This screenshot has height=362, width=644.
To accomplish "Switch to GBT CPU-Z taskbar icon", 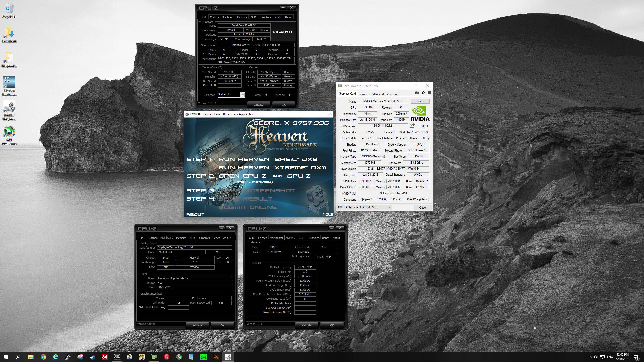I will coord(117,357).
